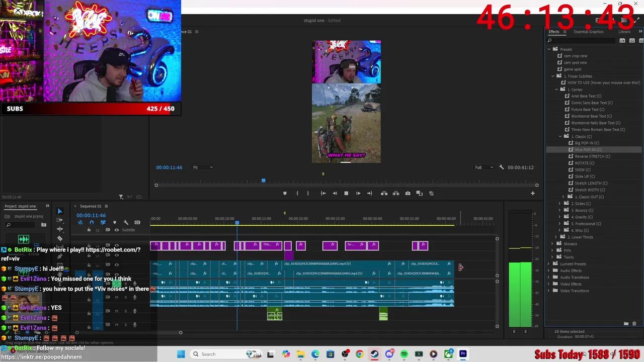The height and width of the screenshot is (362, 644).
Task: Select the cam crop new preset
Action: [x=575, y=56]
